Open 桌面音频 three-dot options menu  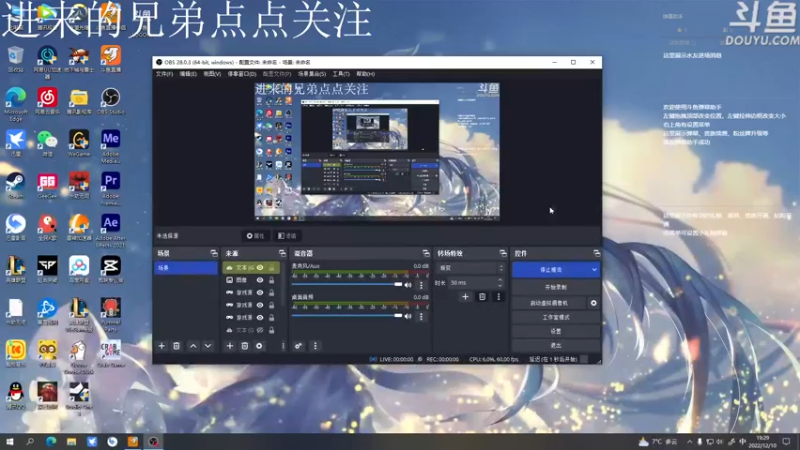tap(421, 317)
